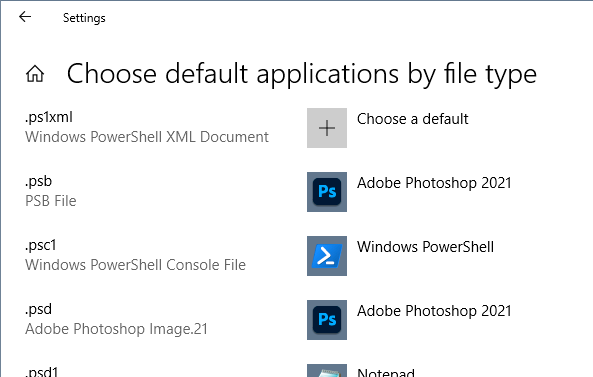Image resolution: width=593 pixels, height=377 pixels.
Task: Click Photoshop icon next to .psd
Action: [327, 320]
